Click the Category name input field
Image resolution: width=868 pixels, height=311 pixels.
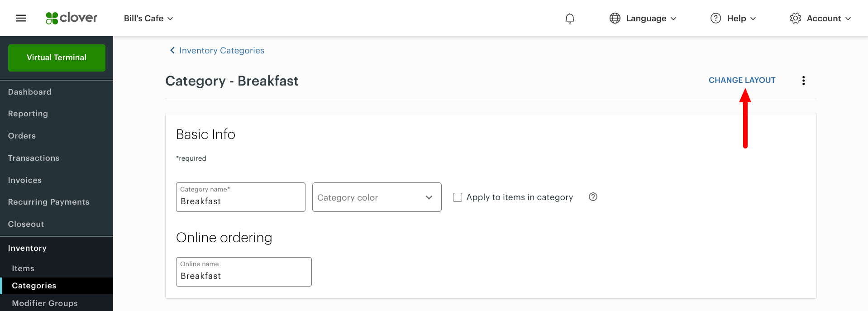coord(240,201)
